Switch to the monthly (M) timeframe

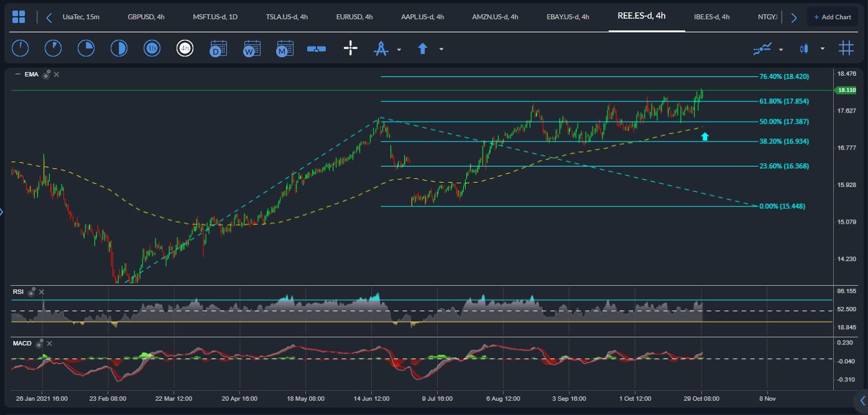[x=285, y=48]
